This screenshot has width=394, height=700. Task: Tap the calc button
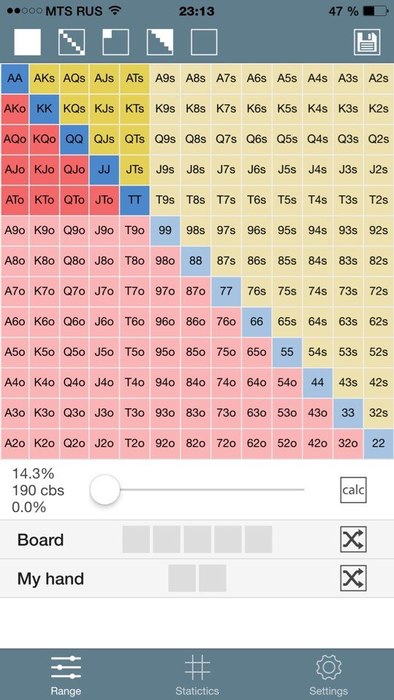point(353,490)
